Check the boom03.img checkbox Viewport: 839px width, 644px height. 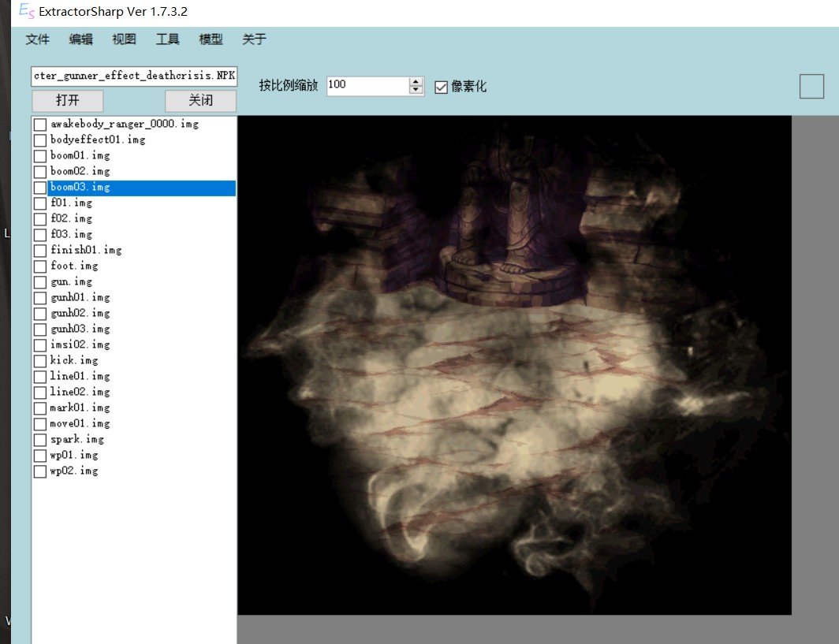[40, 188]
